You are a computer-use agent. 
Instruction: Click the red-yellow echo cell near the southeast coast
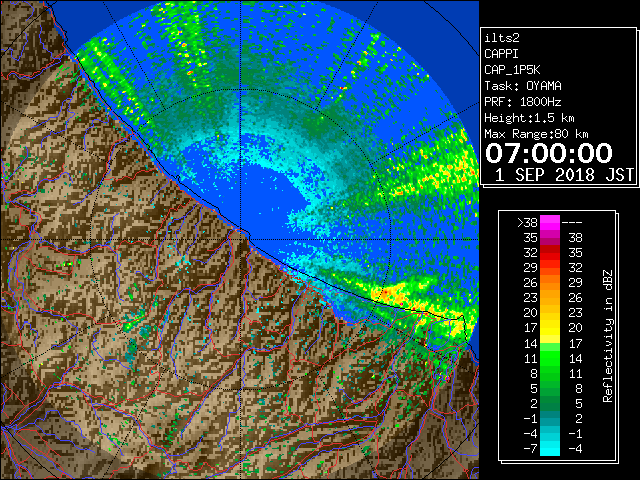(387, 293)
